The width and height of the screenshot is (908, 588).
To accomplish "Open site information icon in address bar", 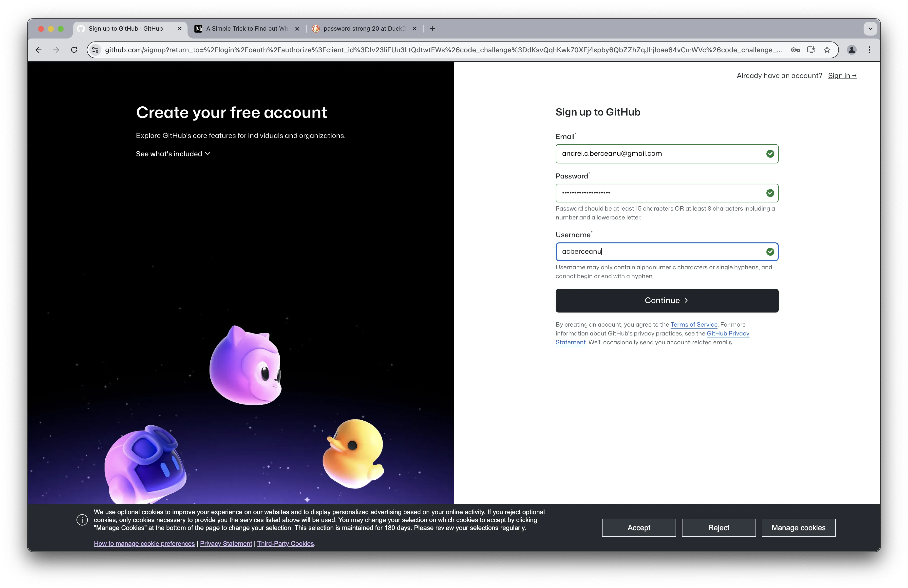I will [x=95, y=50].
